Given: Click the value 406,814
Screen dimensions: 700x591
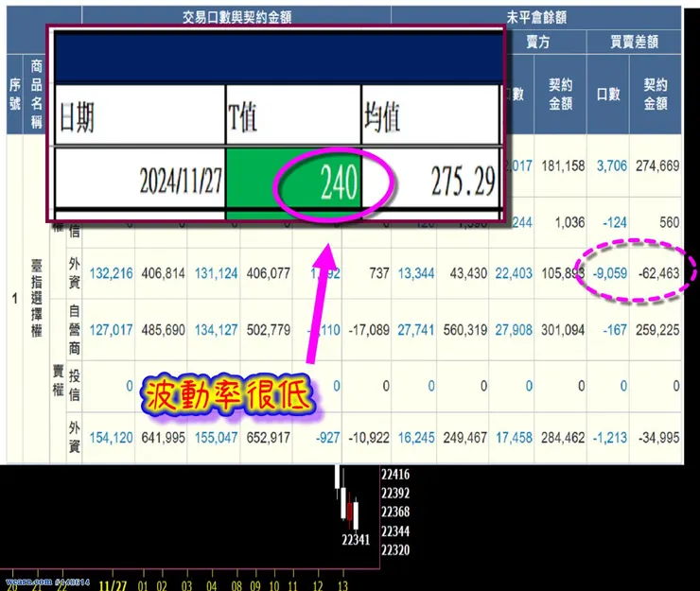Looking at the screenshot, I should (x=163, y=273).
